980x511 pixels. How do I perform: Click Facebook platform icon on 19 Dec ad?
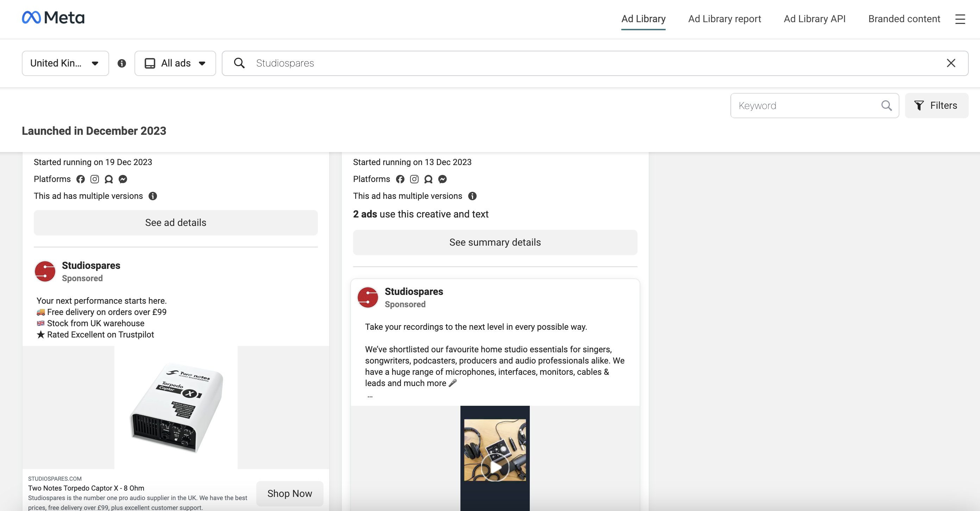[x=81, y=179]
